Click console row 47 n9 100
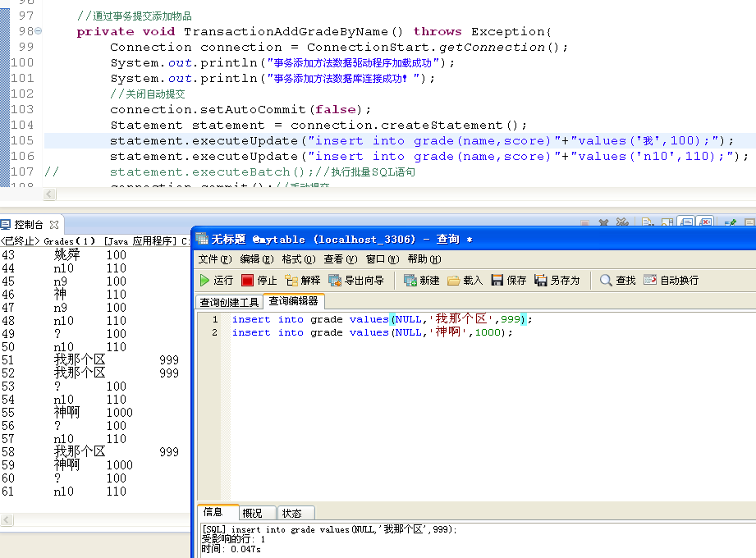756x558 pixels. tap(64, 308)
